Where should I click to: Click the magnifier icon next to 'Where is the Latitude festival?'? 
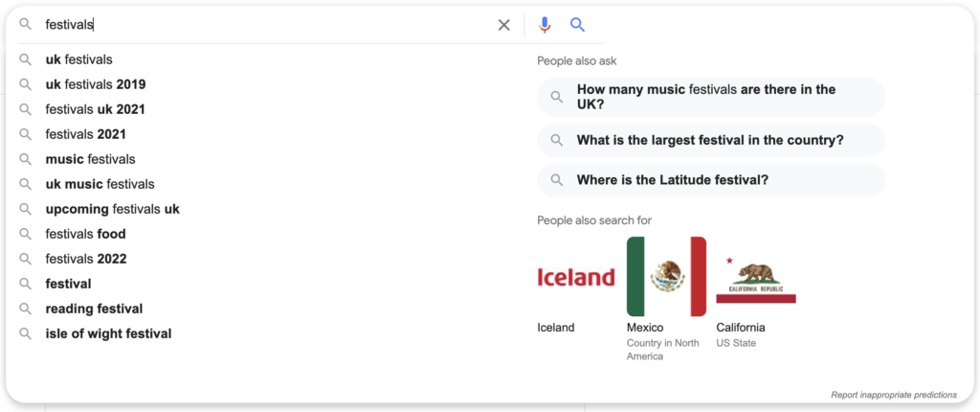[x=556, y=180]
